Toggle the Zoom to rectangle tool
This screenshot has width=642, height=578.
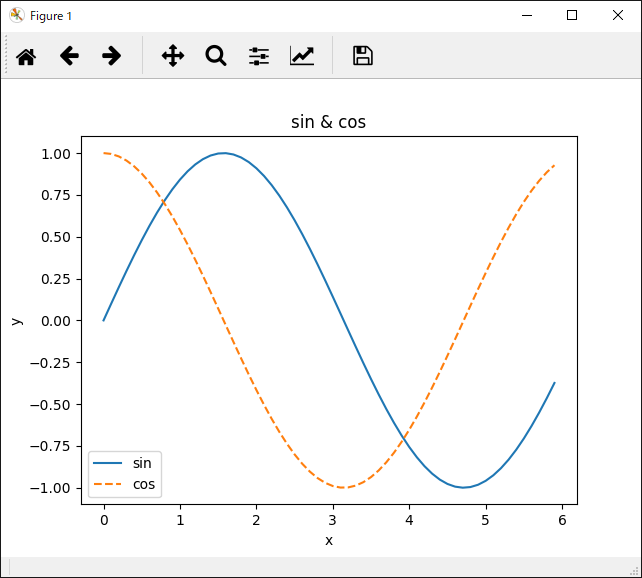click(x=216, y=56)
